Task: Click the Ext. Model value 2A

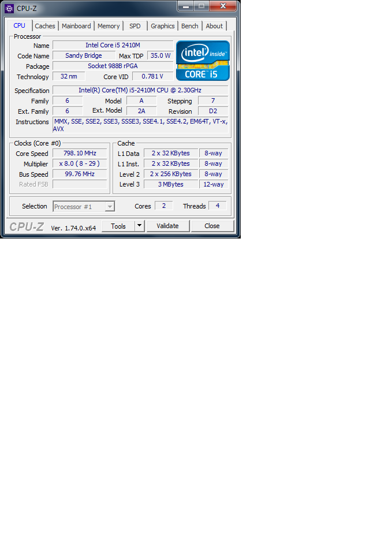Action: (141, 111)
